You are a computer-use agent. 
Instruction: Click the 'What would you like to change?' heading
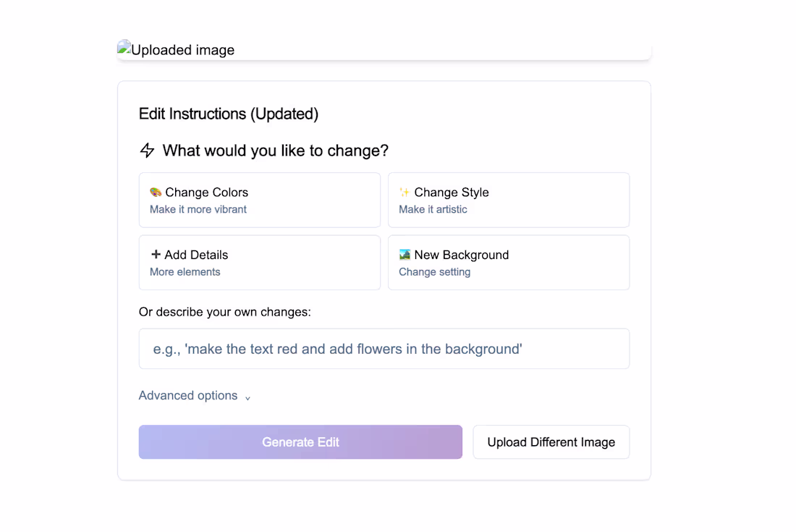pyautogui.click(x=275, y=151)
